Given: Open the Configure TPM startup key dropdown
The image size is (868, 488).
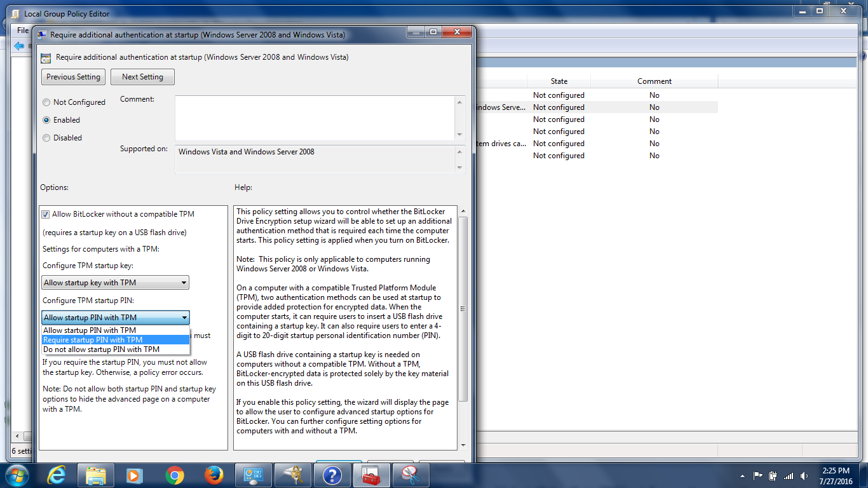Looking at the screenshot, I should (x=116, y=283).
